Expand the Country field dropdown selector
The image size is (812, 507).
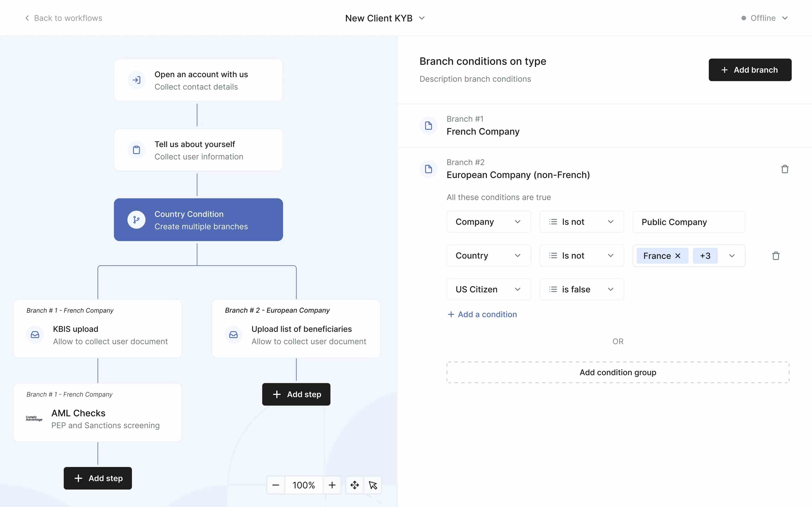pyautogui.click(x=517, y=255)
